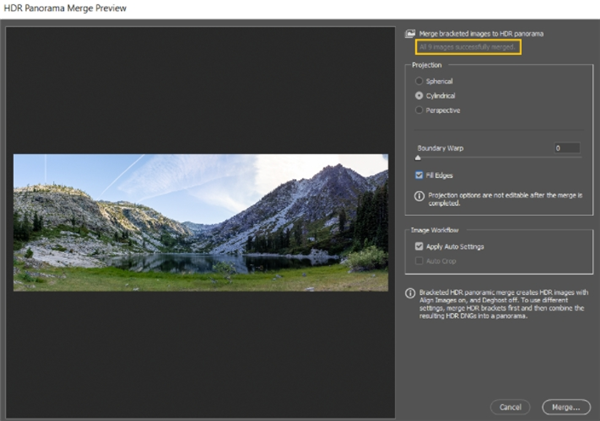Click the info icon beside Projection options note
The width and height of the screenshot is (600, 421).
[419, 196]
